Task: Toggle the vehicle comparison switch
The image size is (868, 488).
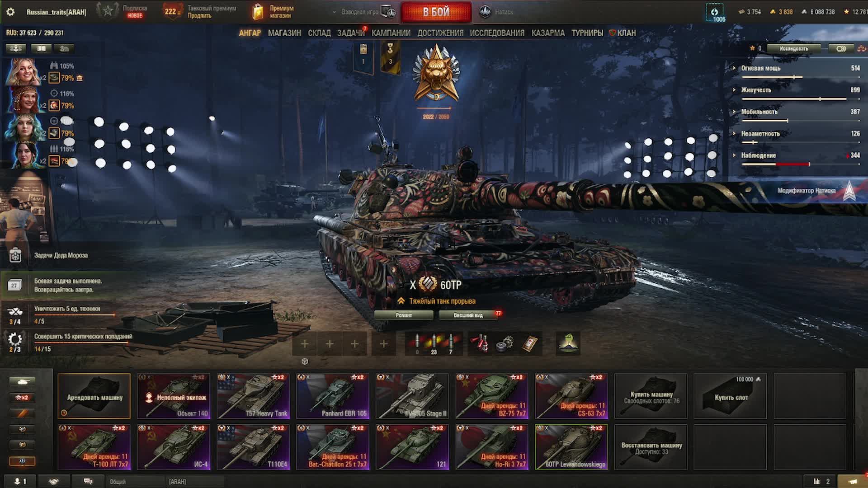Action: [x=841, y=48]
